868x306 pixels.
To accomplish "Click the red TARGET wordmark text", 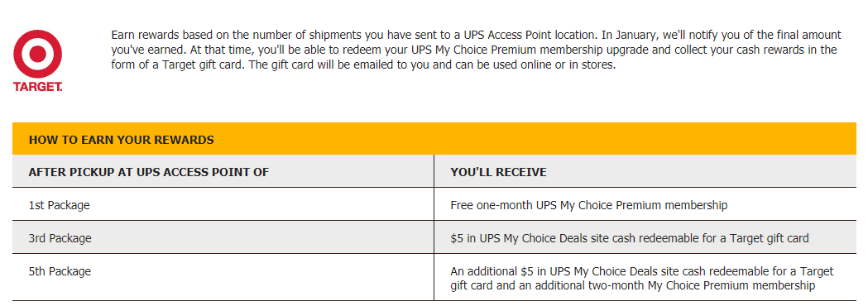I will [x=37, y=87].
